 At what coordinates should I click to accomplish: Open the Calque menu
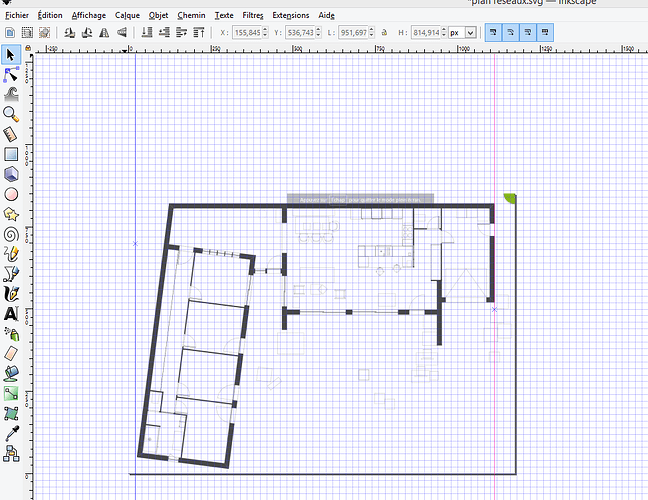pos(127,15)
